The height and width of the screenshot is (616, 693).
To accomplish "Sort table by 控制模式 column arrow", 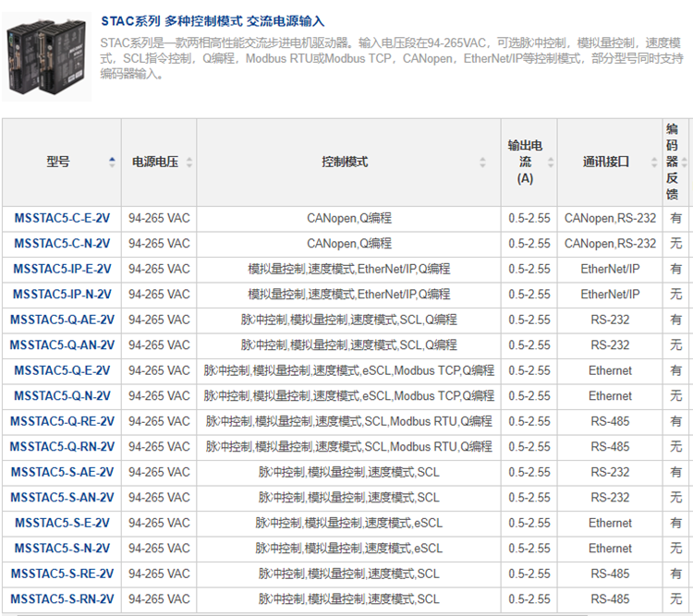I will 482,163.
